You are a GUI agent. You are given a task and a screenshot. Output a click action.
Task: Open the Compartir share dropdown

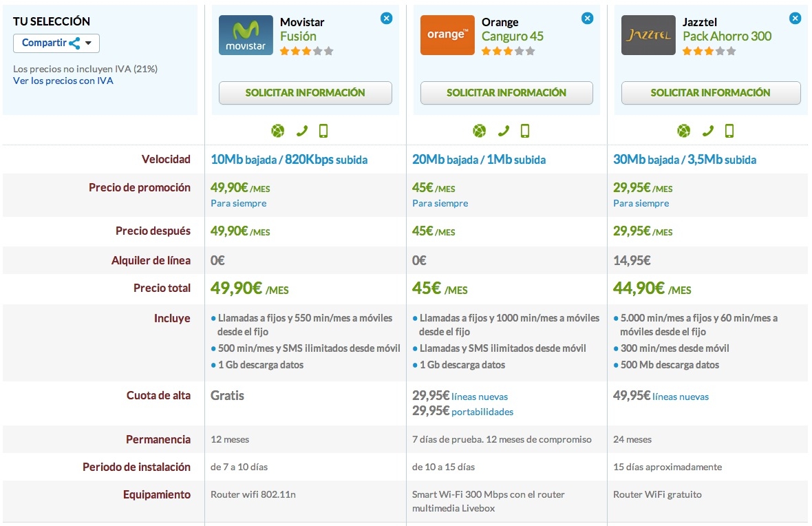click(56, 43)
